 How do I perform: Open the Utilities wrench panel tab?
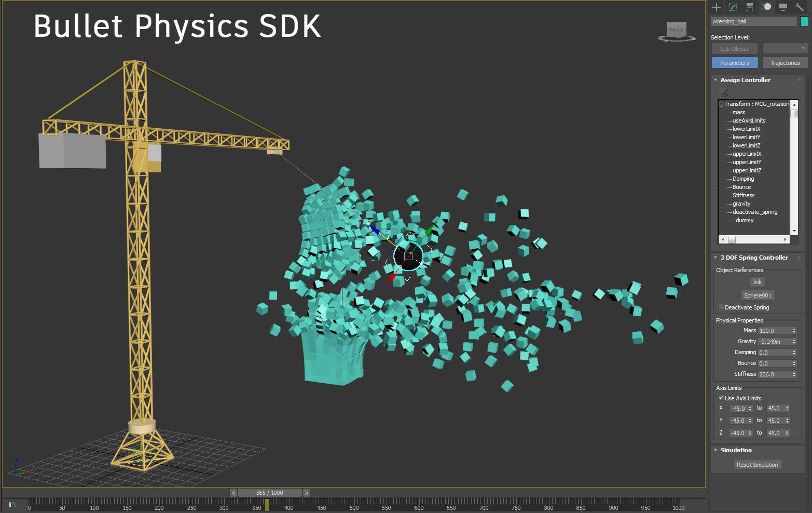pos(800,7)
